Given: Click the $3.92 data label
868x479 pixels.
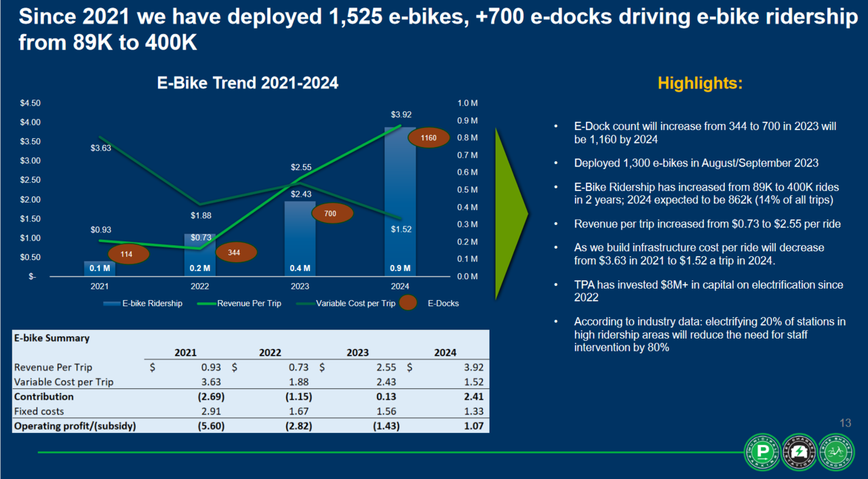Looking at the screenshot, I should click(401, 114).
